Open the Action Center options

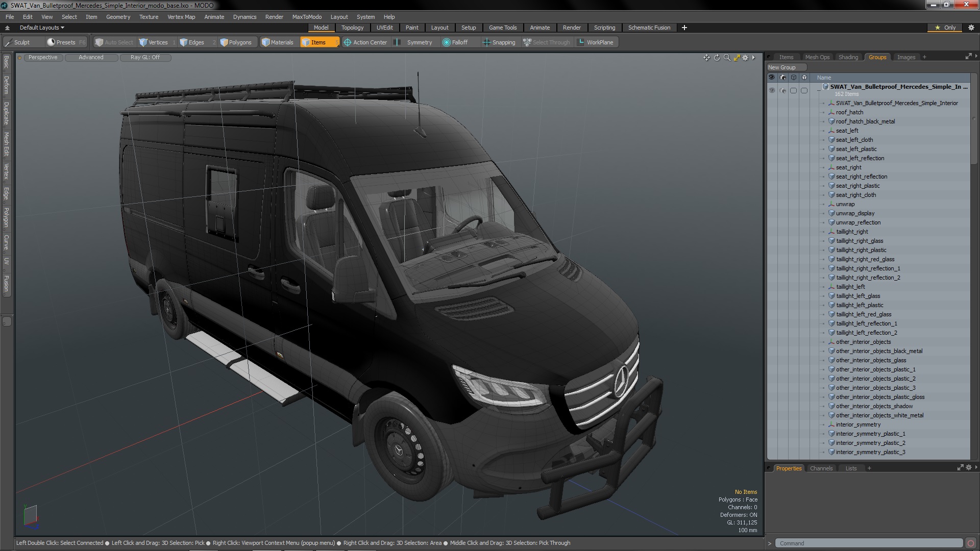click(x=365, y=42)
